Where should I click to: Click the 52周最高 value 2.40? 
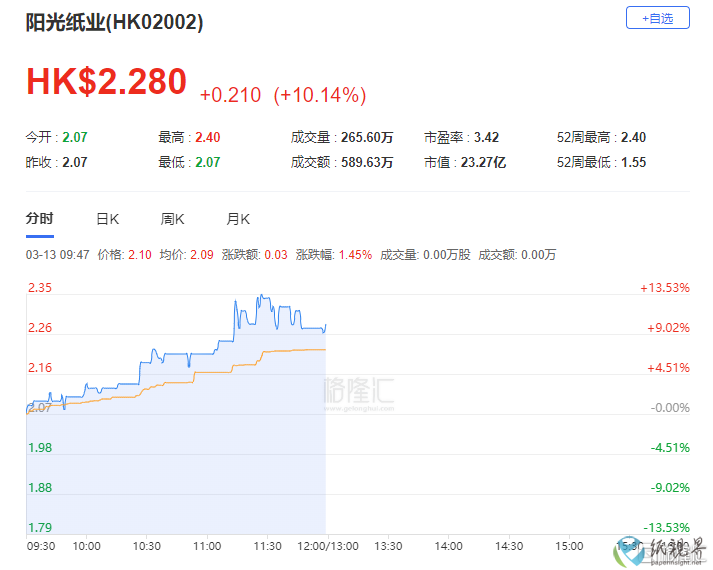coord(633,137)
